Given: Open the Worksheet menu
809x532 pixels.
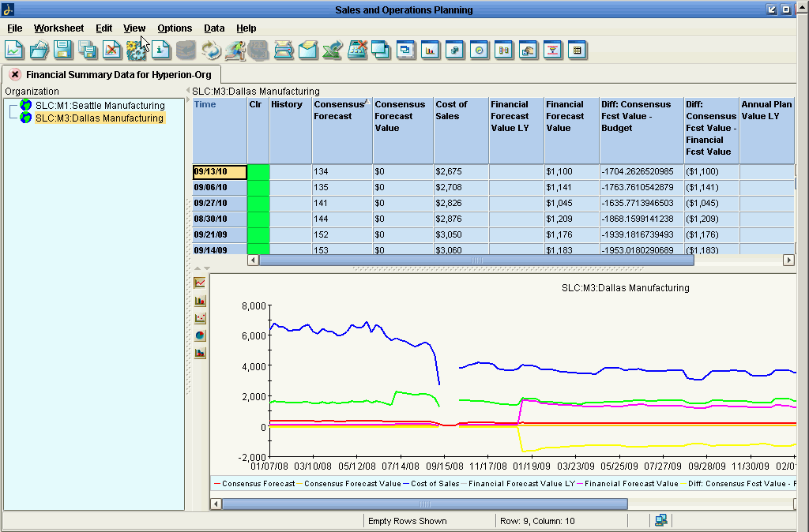Looking at the screenshot, I should (x=58, y=28).
